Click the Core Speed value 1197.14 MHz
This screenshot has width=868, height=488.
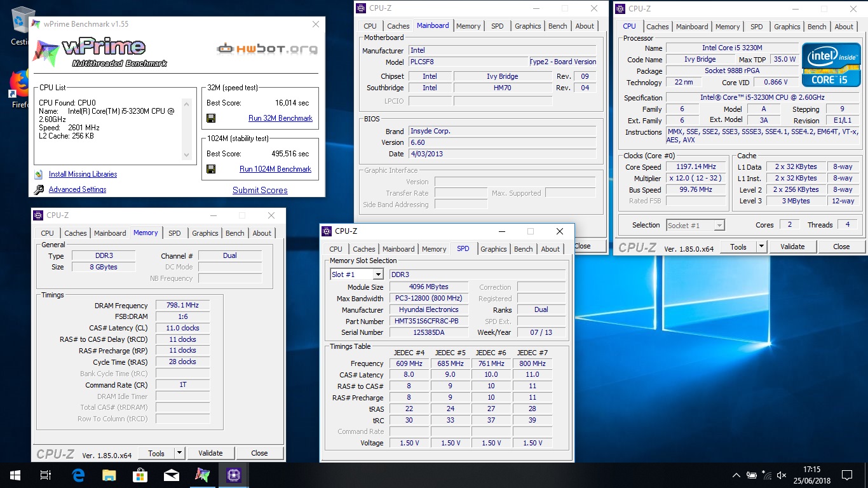click(695, 167)
